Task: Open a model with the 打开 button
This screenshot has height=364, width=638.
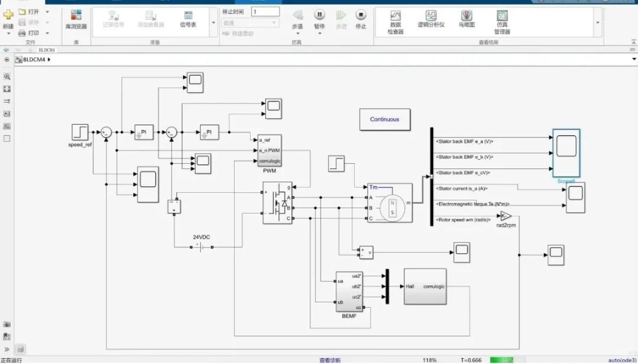Action: point(29,12)
